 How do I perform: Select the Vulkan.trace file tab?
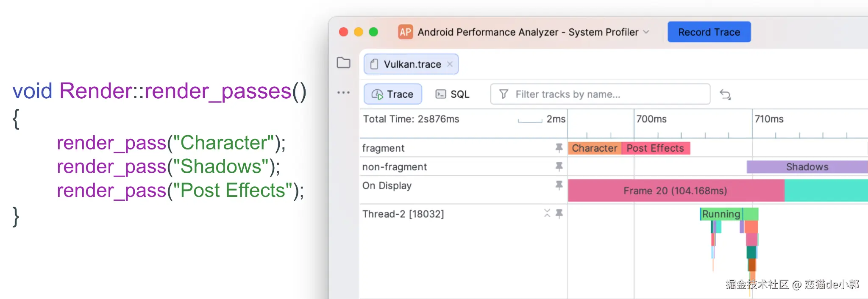(x=411, y=64)
